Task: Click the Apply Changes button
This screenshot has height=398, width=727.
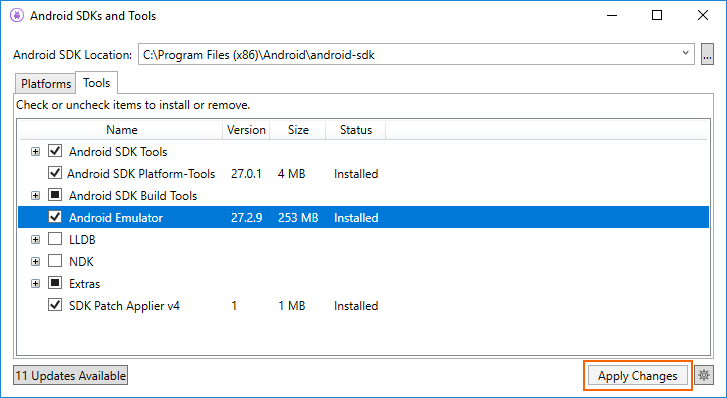Action: [638, 375]
